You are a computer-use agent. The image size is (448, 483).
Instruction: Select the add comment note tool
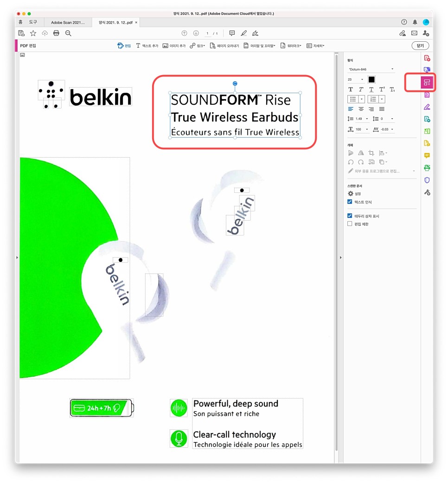[232, 33]
